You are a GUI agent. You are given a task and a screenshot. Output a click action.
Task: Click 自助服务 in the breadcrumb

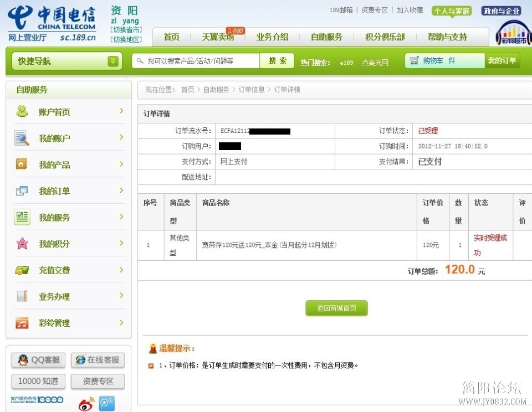(x=216, y=90)
